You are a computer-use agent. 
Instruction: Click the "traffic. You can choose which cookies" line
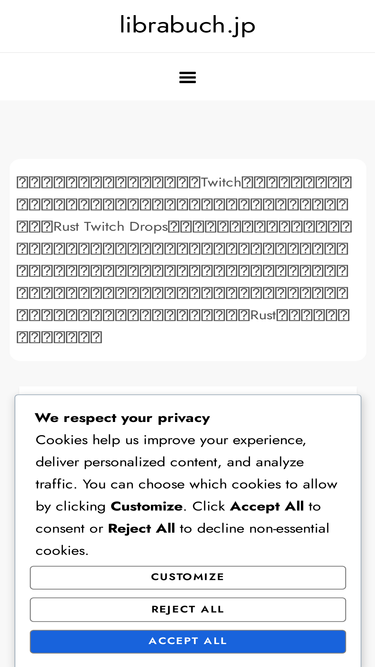pos(186,484)
